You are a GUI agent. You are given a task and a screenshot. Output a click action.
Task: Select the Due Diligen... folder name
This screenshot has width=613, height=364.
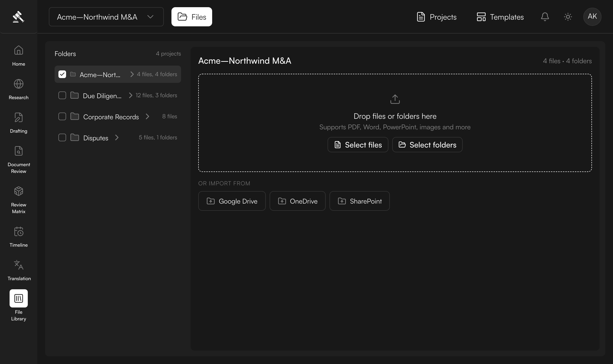[x=102, y=96]
